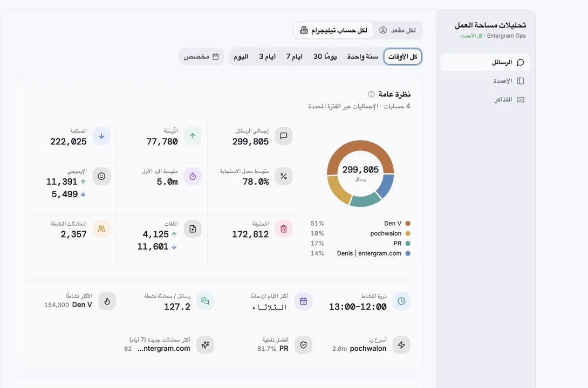Click the clock icon for ذروة النشاط
The height and width of the screenshot is (388, 588).
point(402,301)
